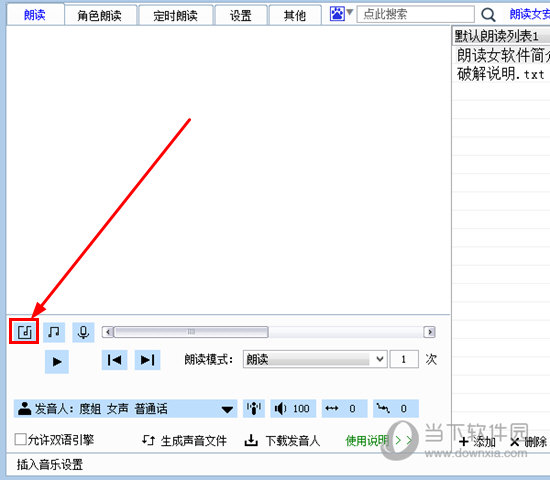Image resolution: width=550 pixels, height=480 pixels.
Task: Click the voice tuning icon beside speaker selector
Action: pyautogui.click(x=254, y=408)
